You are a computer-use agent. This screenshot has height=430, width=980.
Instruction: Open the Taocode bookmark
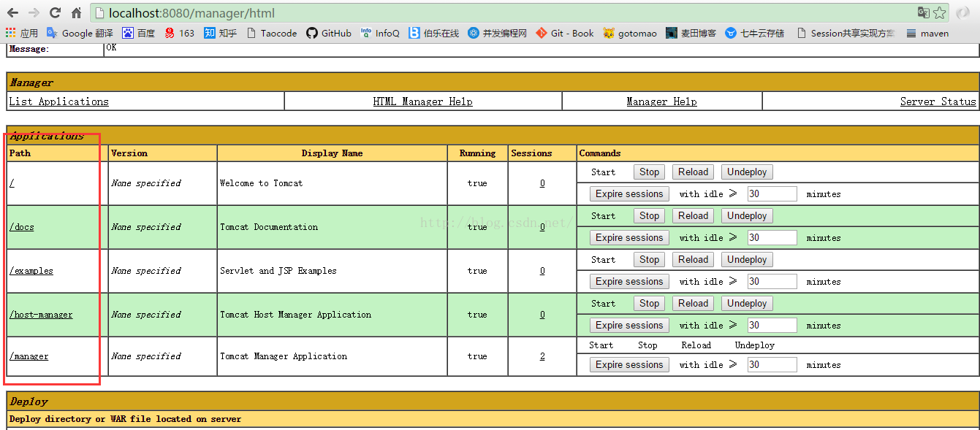272,33
